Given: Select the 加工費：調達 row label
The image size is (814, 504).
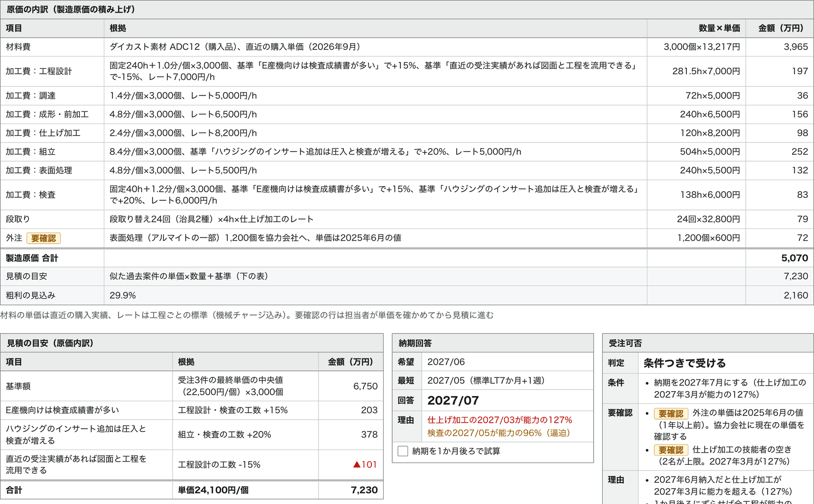Looking at the screenshot, I should click(x=31, y=96).
